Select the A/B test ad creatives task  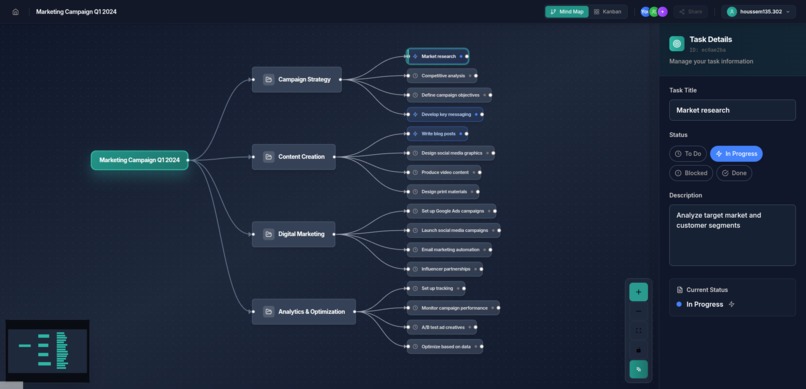coord(442,327)
